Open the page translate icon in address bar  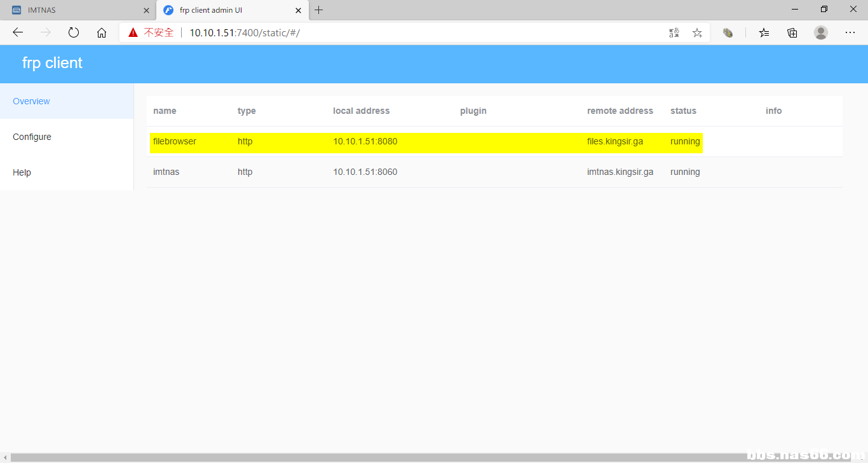674,32
